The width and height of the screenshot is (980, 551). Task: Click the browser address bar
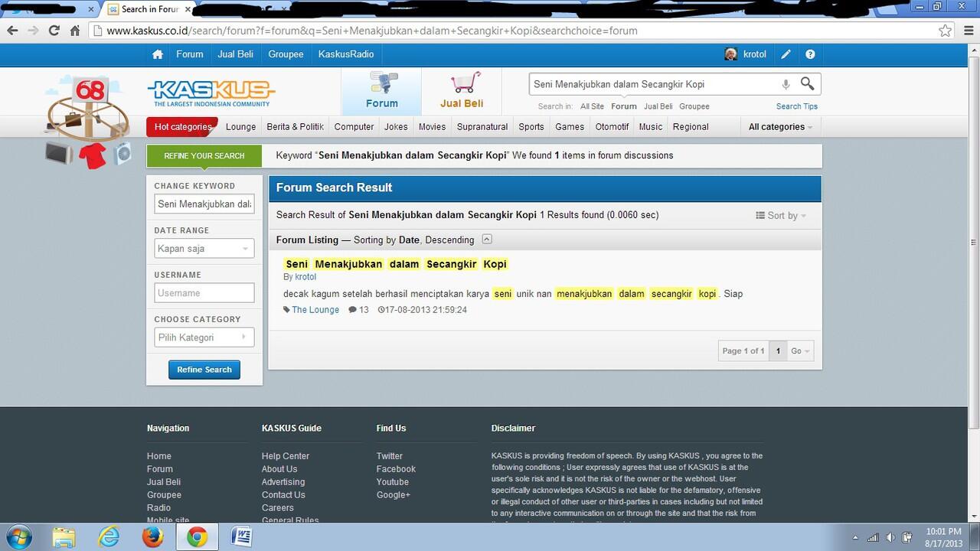click(513, 31)
